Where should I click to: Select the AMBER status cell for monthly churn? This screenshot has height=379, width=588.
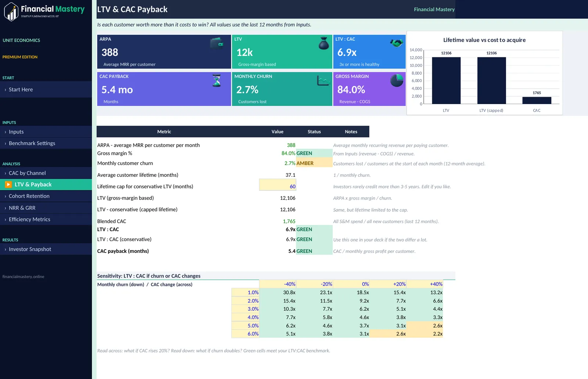tap(314, 163)
